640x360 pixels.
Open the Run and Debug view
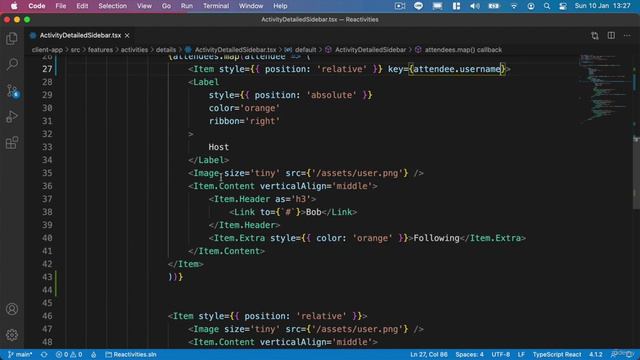tap(12, 117)
